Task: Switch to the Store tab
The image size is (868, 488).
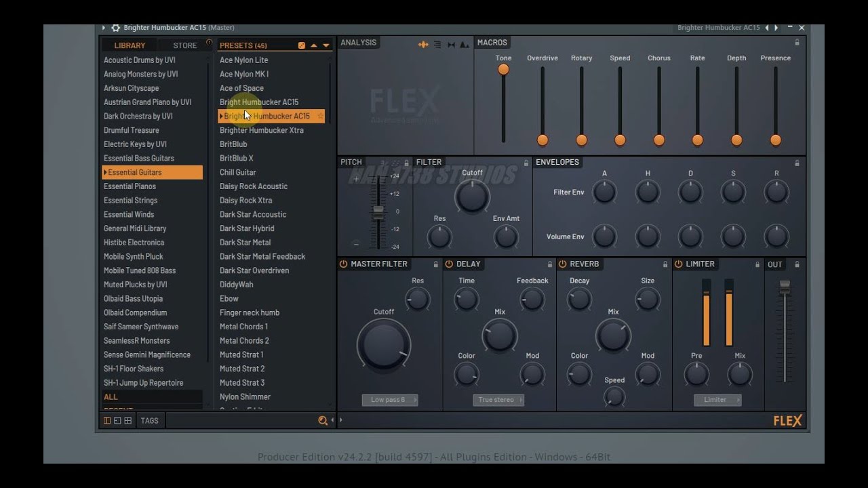Action: click(184, 45)
